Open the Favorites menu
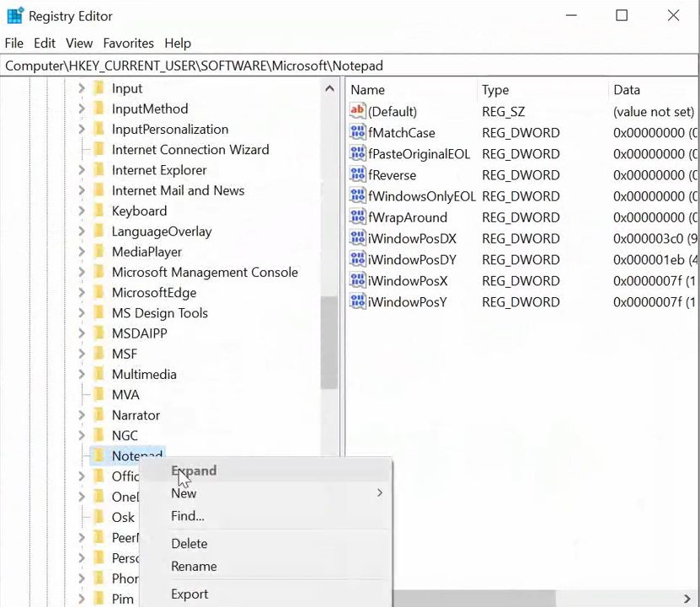This screenshot has height=607, width=700. point(128,43)
